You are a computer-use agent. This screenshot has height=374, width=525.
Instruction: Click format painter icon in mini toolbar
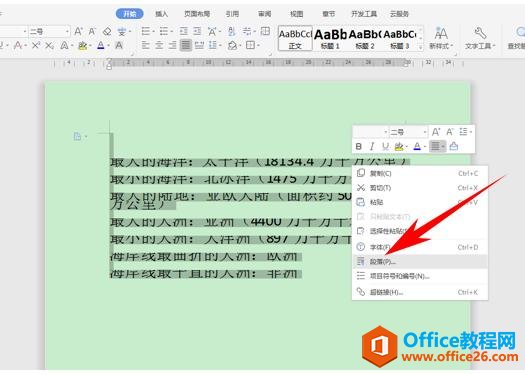pos(454,146)
